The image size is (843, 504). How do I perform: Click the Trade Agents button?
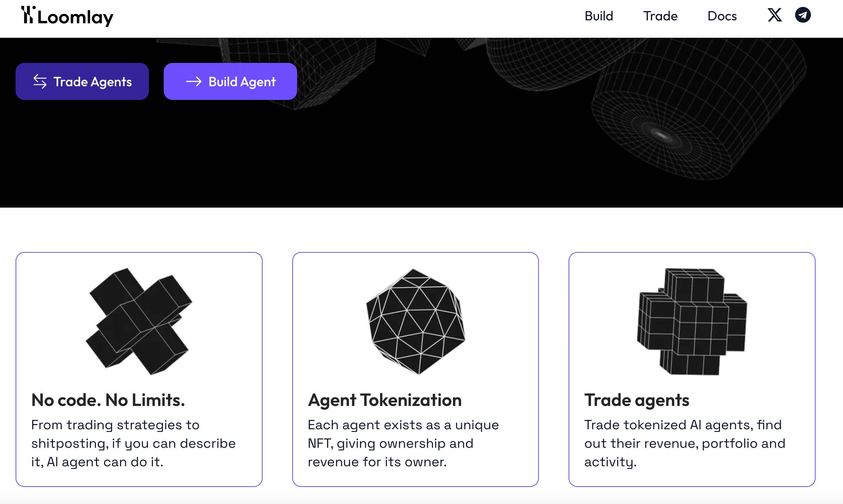point(82,81)
